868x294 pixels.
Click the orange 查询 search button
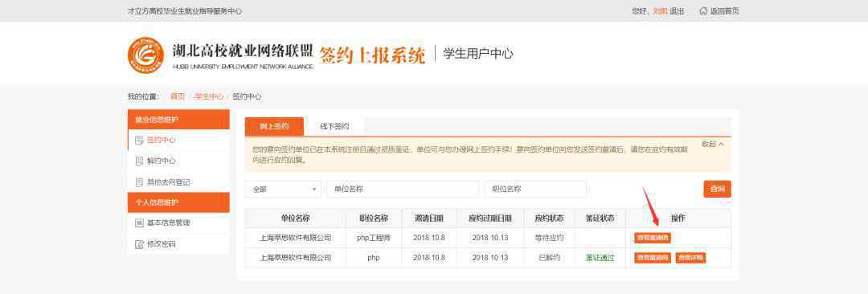click(717, 189)
